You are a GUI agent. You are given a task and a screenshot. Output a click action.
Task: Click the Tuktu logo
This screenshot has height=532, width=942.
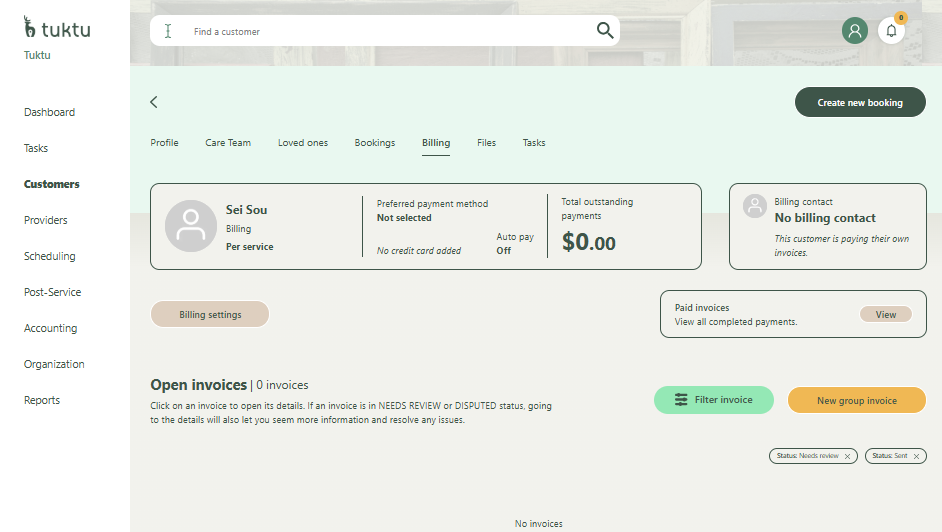pos(57,29)
